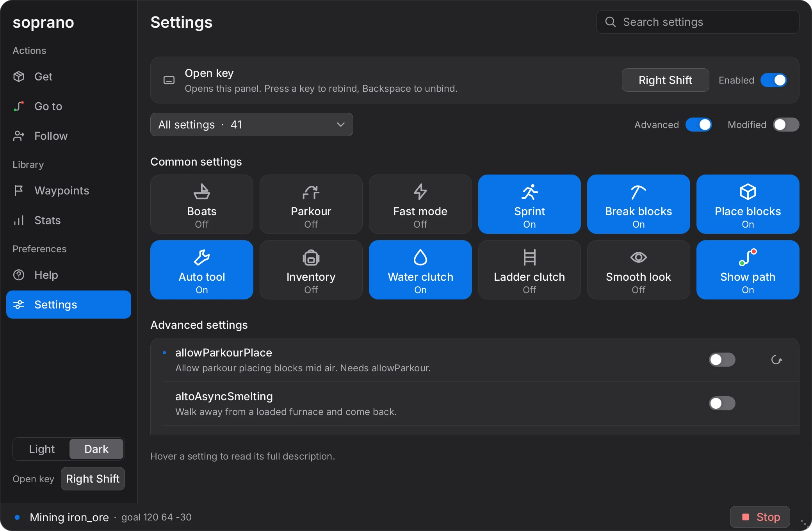The image size is (812, 531).
Task: Disable the Sprint tile
Action: tap(529, 204)
